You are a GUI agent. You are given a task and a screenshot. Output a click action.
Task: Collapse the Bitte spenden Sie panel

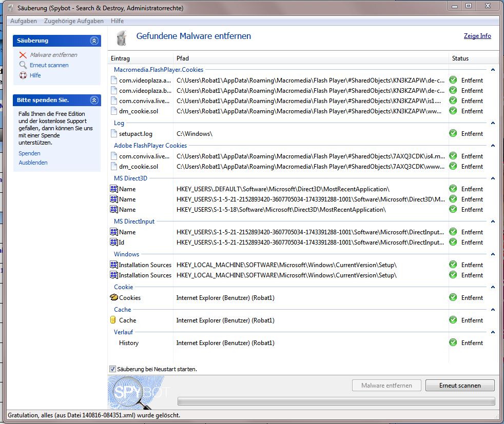[x=94, y=100]
